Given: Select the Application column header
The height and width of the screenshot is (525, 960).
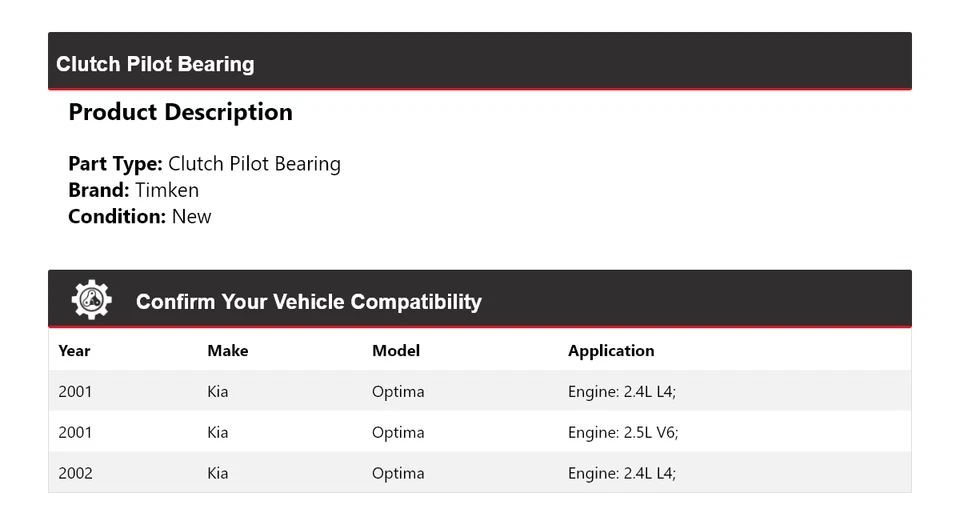Looking at the screenshot, I should [611, 350].
